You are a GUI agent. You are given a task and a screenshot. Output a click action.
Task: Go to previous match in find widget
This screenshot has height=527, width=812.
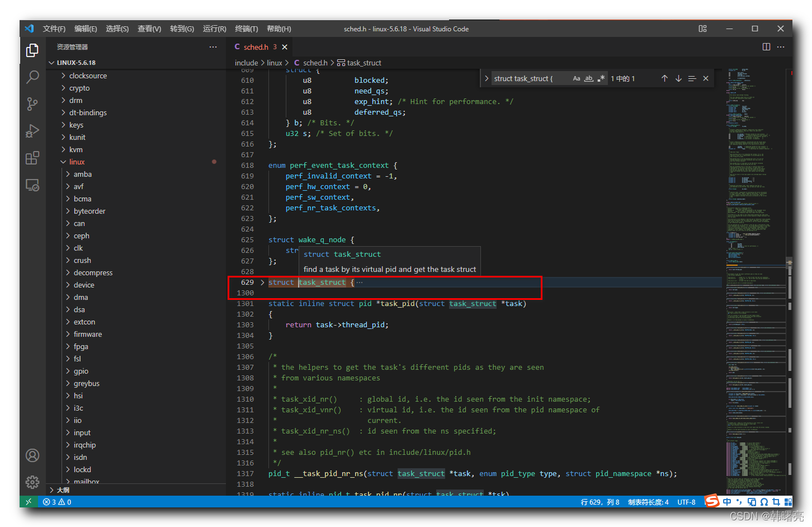tap(664, 78)
